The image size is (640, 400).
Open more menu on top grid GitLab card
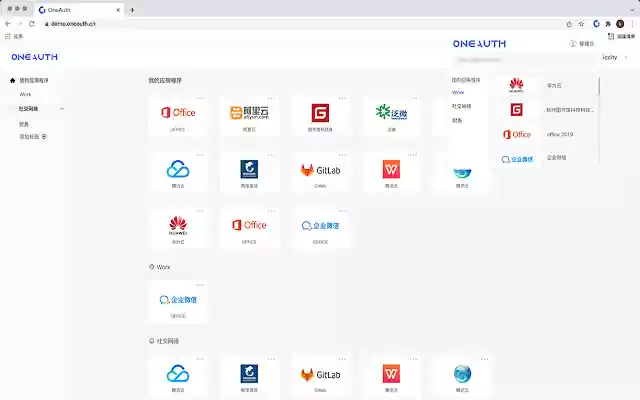(x=342, y=155)
